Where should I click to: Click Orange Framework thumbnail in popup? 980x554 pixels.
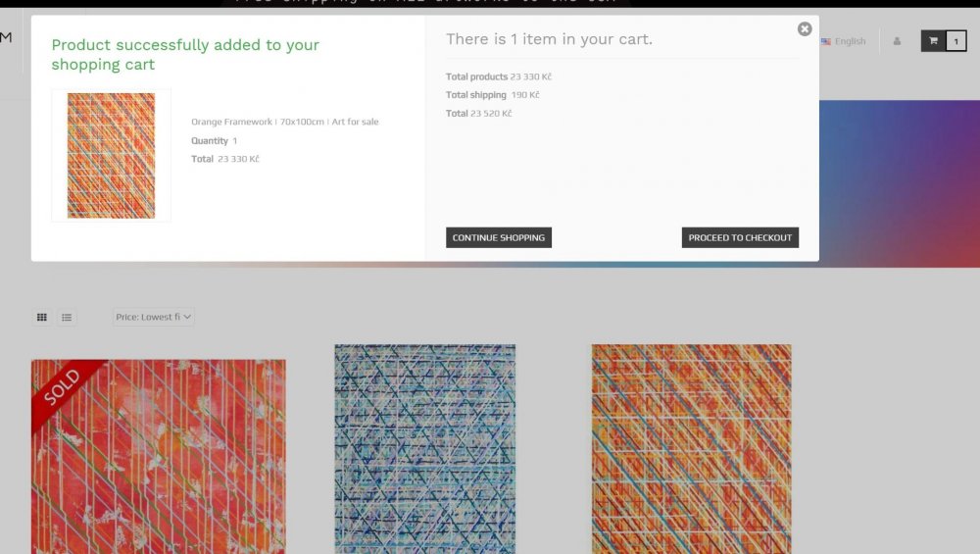[112, 156]
